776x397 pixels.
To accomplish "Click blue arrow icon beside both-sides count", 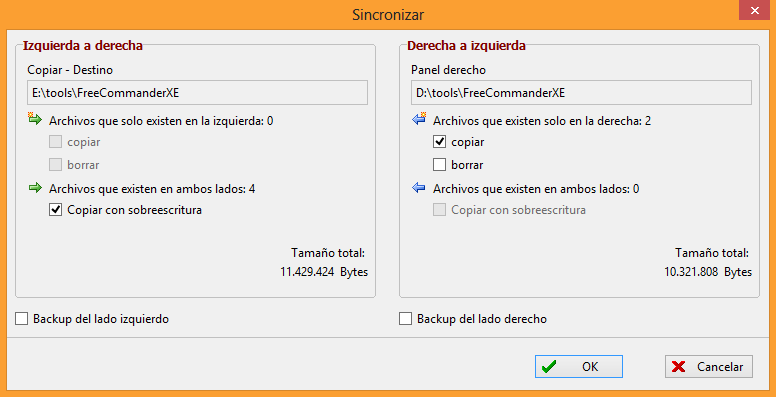I will [x=419, y=188].
